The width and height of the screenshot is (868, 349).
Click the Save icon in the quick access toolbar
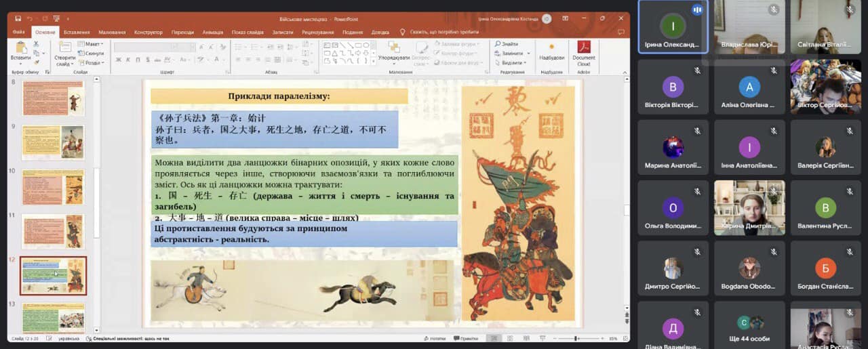[x=18, y=19]
